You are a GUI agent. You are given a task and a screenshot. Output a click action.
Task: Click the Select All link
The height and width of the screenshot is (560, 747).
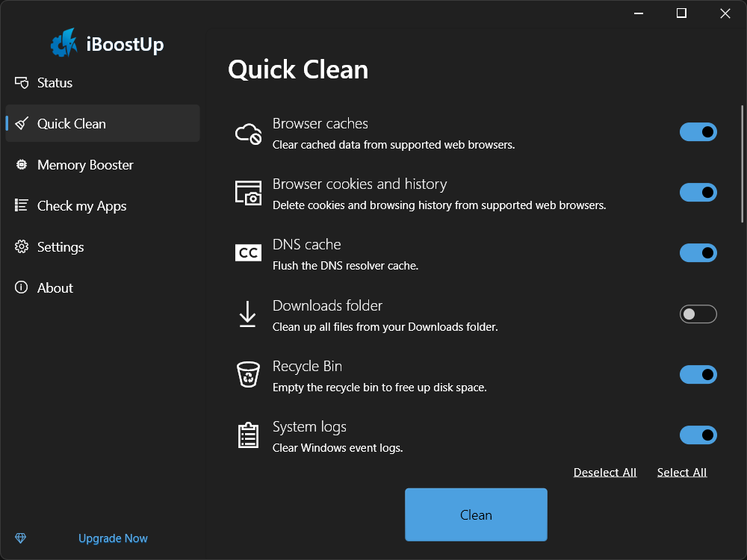click(x=682, y=473)
